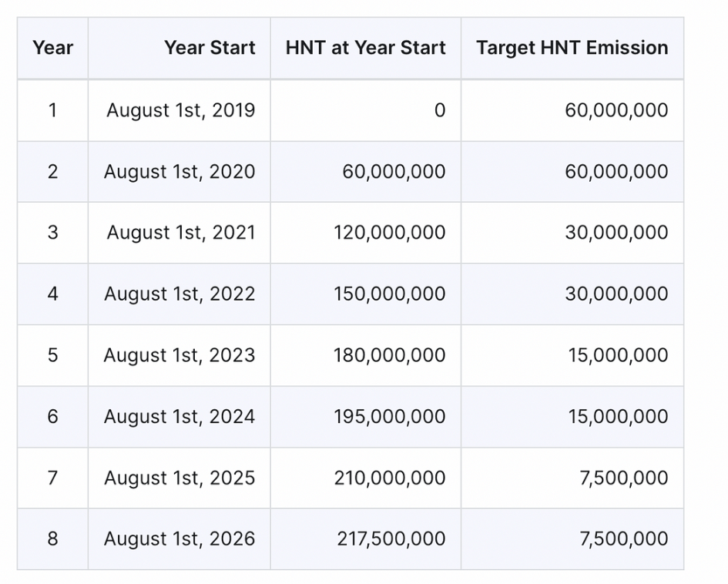Click the year number 8 cell

(x=52, y=539)
